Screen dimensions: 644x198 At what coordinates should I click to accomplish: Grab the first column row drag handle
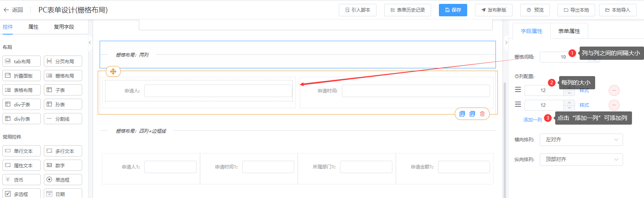click(x=518, y=90)
